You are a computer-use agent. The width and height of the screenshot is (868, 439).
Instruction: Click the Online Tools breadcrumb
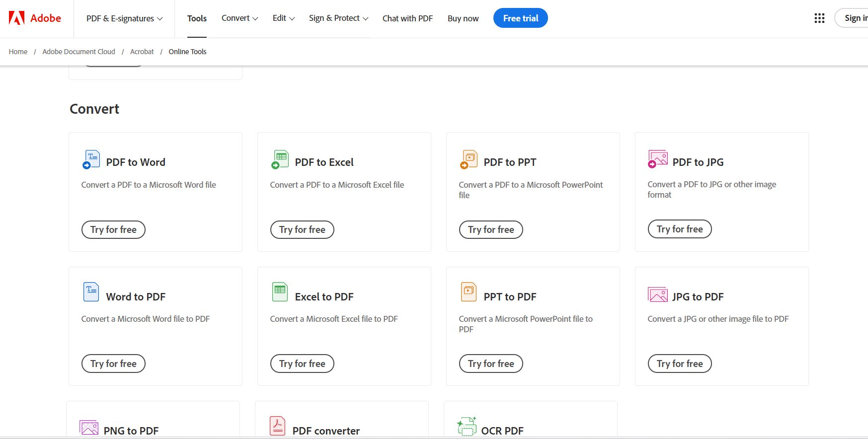(x=187, y=52)
